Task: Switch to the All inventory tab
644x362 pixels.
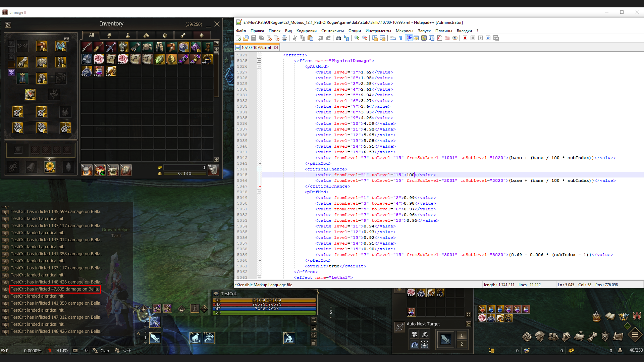Action: click(x=91, y=35)
